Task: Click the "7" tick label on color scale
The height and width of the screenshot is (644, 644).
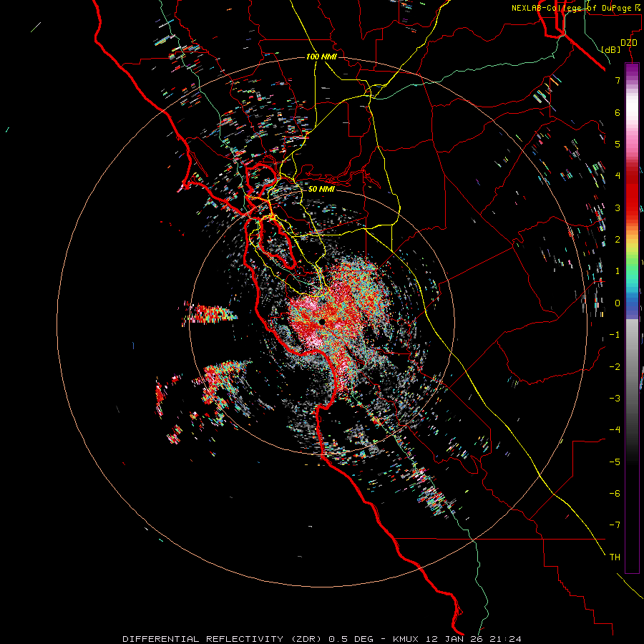Action: click(618, 80)
